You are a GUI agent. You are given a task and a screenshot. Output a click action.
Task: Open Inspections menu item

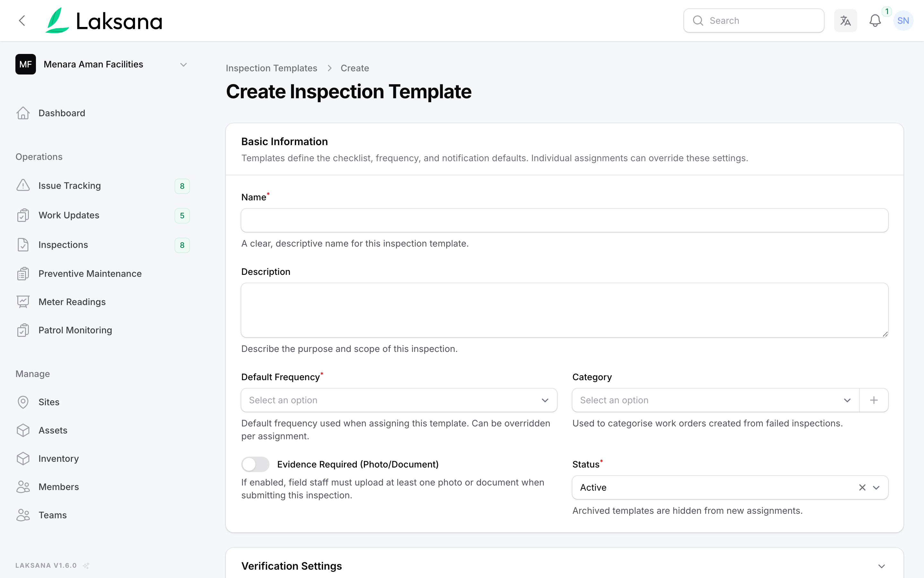pyautogui.click(x=102, y=245)
